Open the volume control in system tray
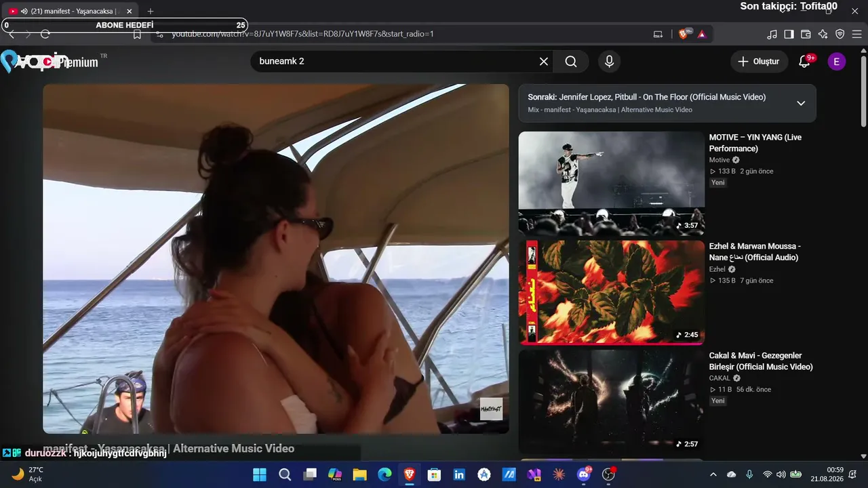The height and width of the screenshot is (488, 868). point(781,474)
